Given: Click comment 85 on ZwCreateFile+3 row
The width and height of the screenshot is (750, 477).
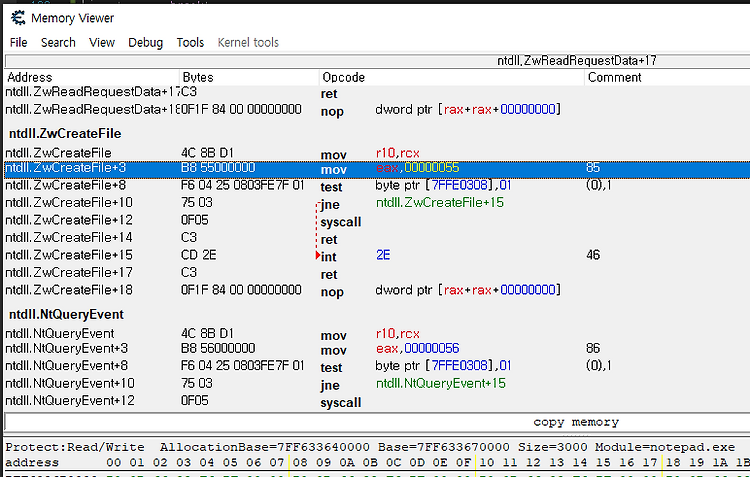Looking at the screenshot, I should coord(593,168).
